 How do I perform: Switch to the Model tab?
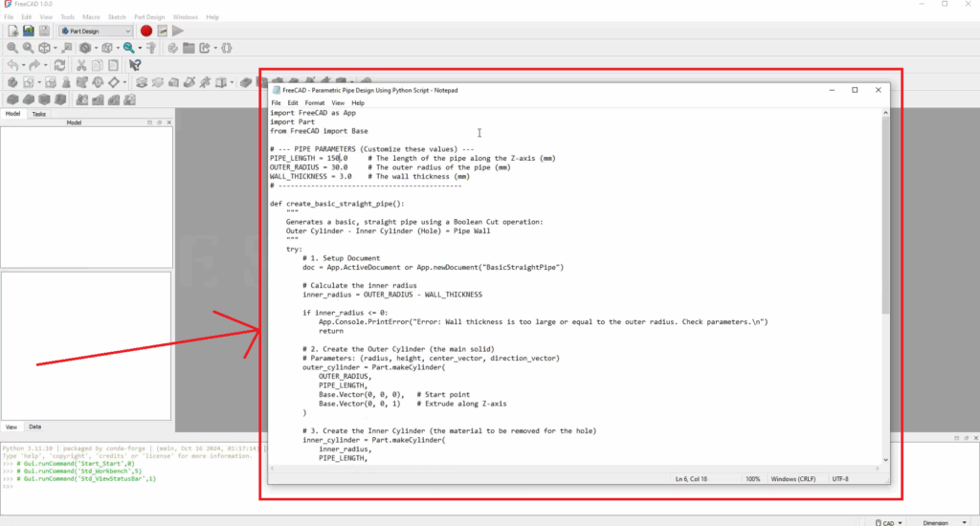coord(12,114)
